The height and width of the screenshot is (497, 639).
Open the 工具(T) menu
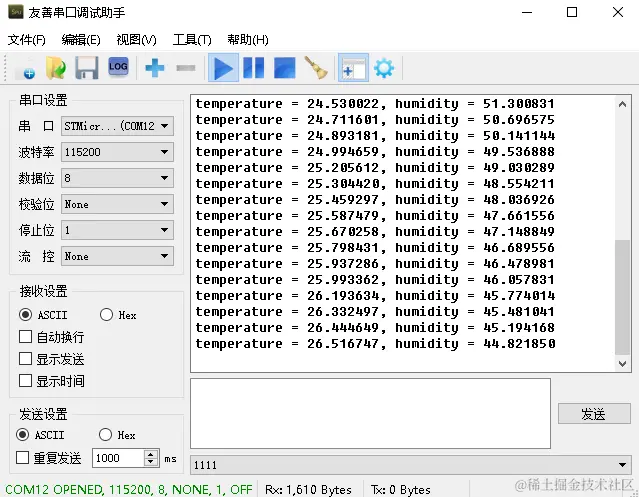(x=192, y=40)
